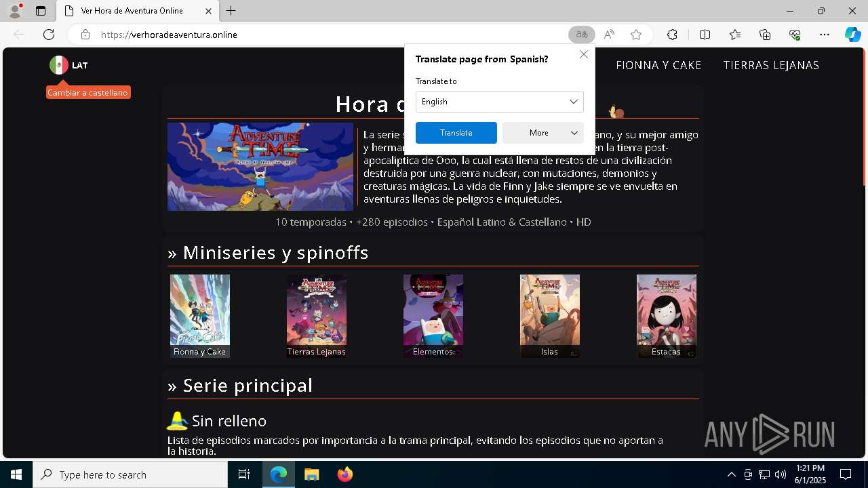This screenshot has height=488, width=868.
Task: View site information lock icon
Action: [x=85, y=35]
